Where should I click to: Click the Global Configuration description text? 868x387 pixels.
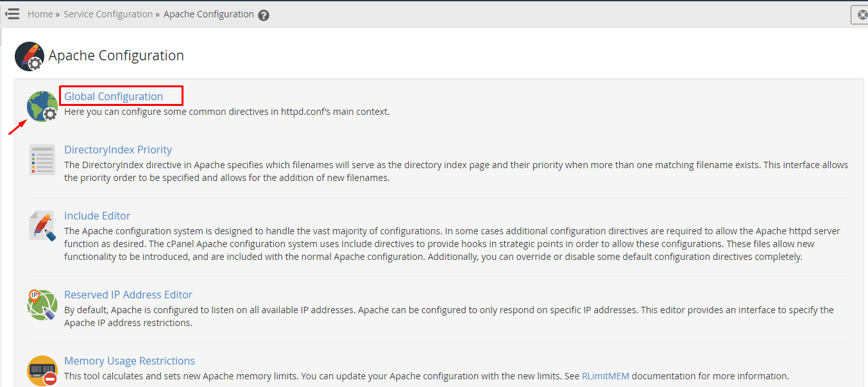pyautogui.click(x=226, y=112)
